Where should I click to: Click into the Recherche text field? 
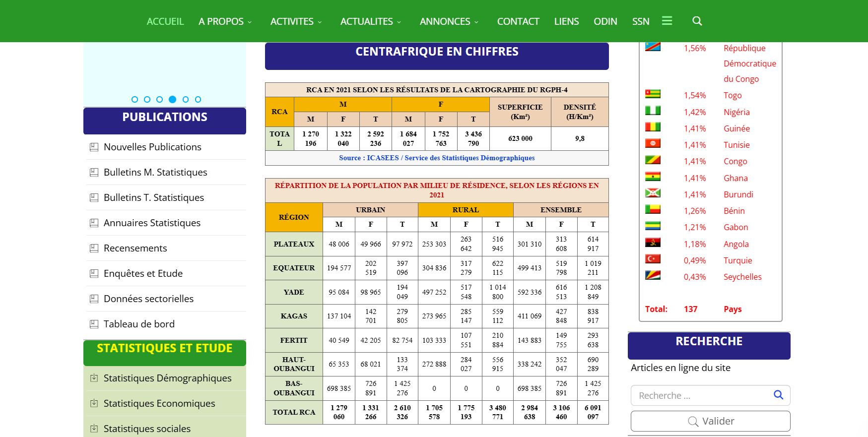pyautogui.click(x=701, y=395)
